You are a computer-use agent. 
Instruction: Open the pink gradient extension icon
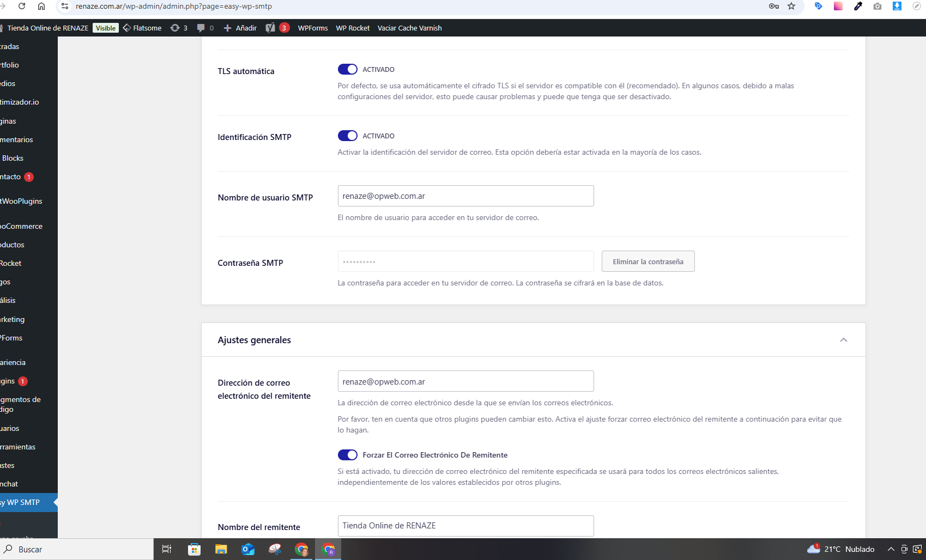[838, 6]
